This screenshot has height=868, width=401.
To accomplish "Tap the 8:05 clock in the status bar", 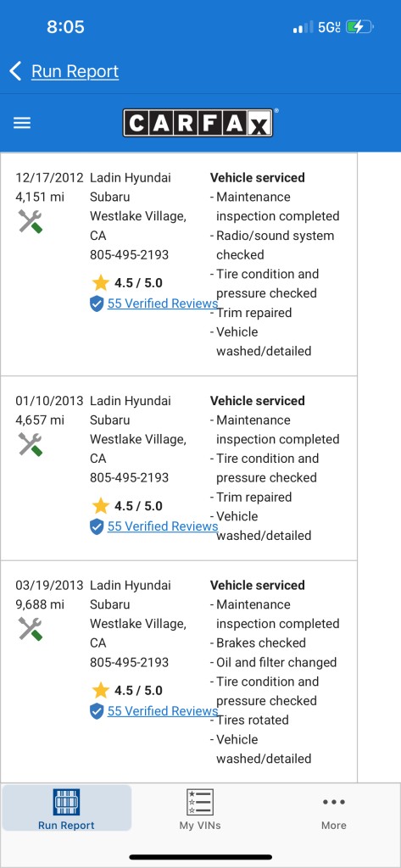I will 65,26.
